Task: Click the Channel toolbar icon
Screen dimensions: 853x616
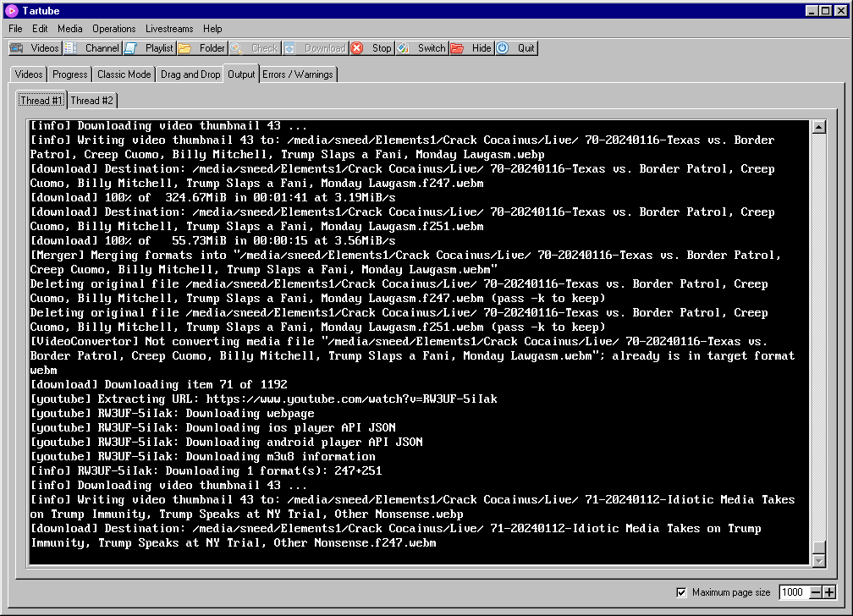Action: click(71, 48)
